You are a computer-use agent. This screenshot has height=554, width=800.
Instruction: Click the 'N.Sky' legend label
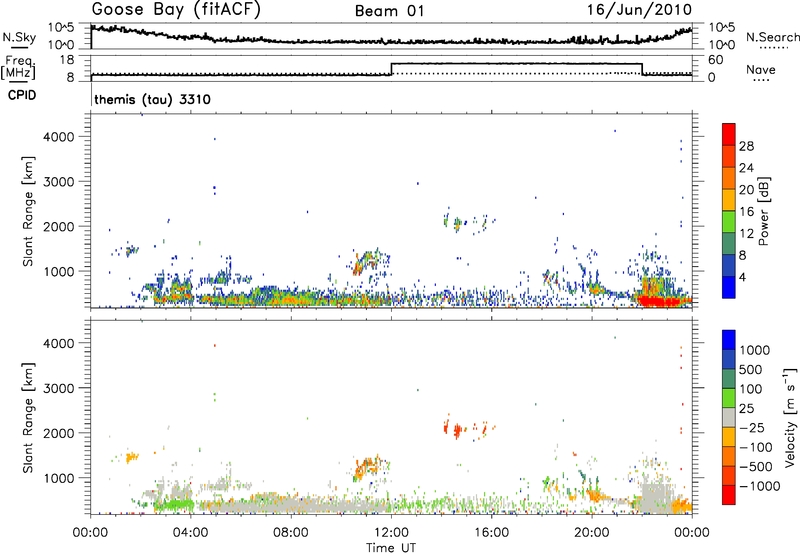point(19,37)
